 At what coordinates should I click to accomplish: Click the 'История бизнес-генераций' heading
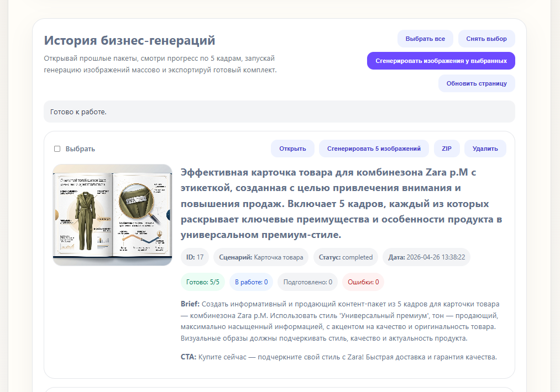click(x=130, y=40)
